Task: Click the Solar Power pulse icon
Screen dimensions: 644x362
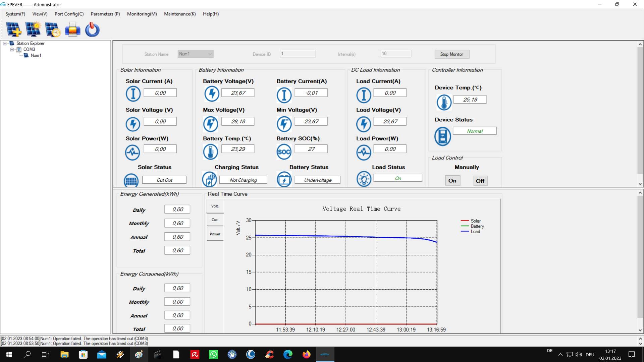Action: 132,153
